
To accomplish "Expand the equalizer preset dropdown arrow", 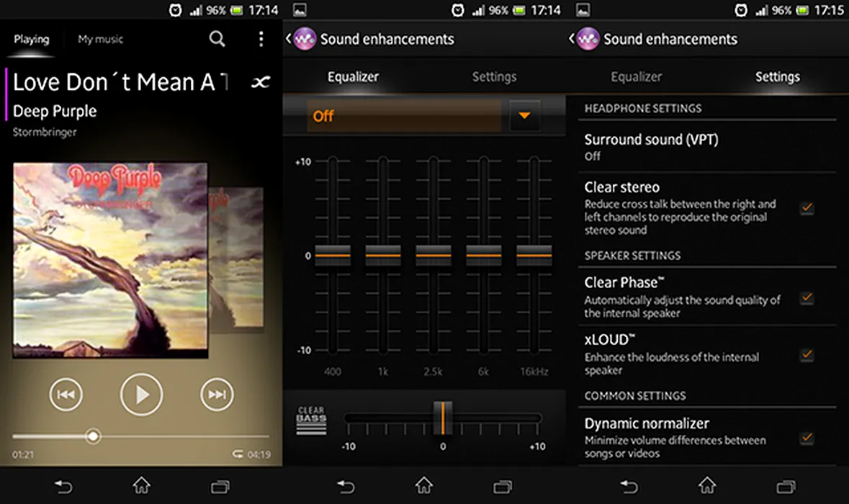I will (524, 116).
